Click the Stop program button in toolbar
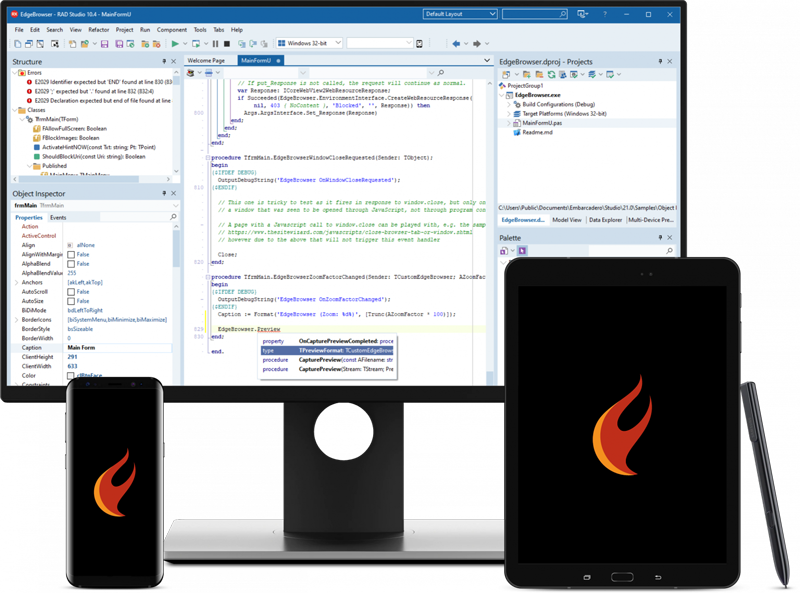This screenshot has width=800, height=593. [x=228, y=44]
